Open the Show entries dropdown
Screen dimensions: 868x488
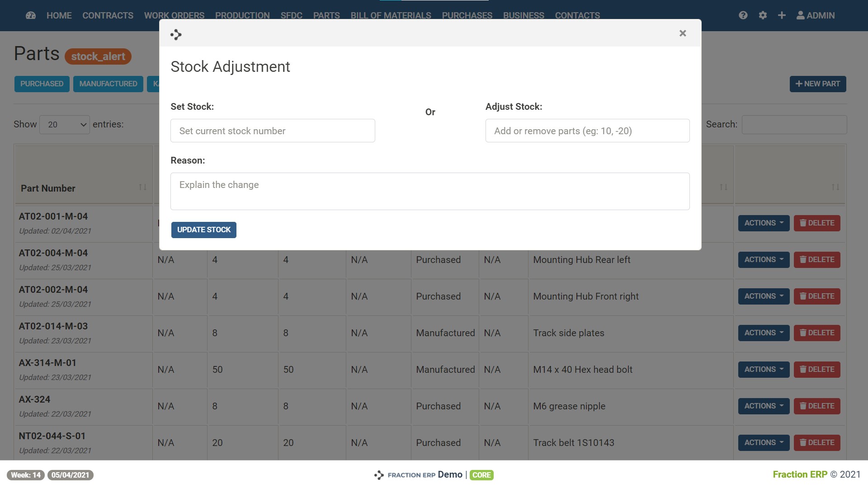pyautogui.click(x=65, y=125)
